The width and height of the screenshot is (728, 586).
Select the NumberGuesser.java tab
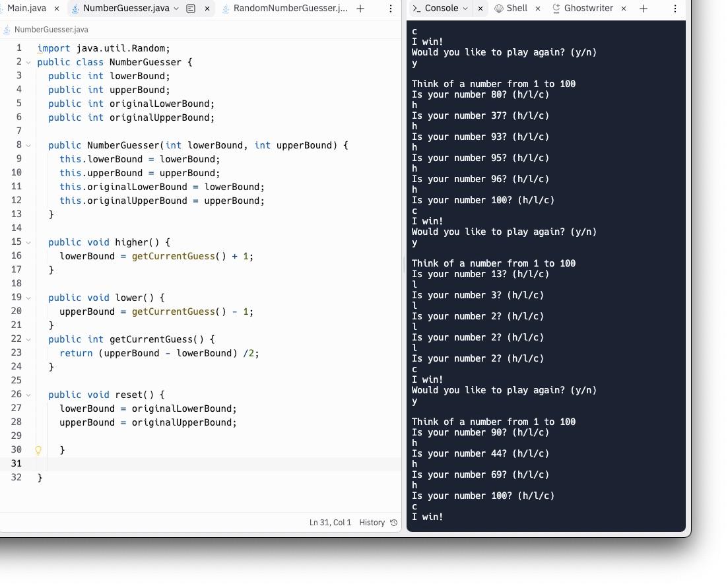click(126, 9)
